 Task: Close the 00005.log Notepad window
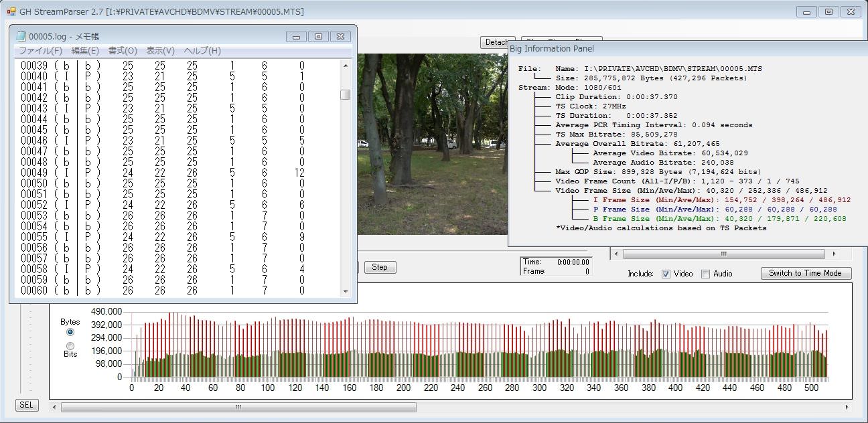click(340, 37)
